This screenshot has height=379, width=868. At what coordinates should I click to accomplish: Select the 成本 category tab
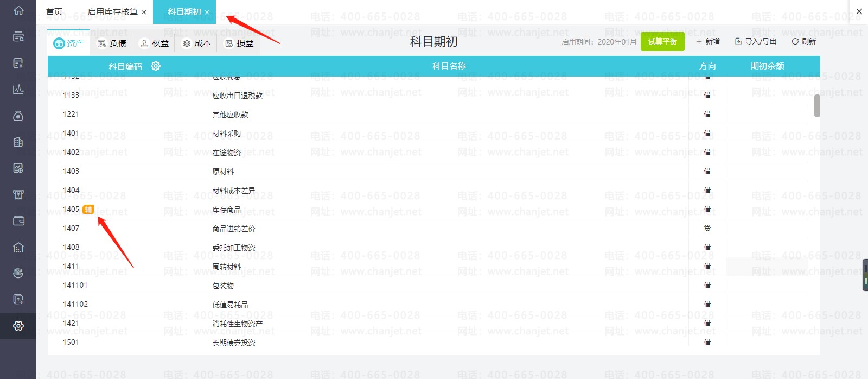pos(197,43)
